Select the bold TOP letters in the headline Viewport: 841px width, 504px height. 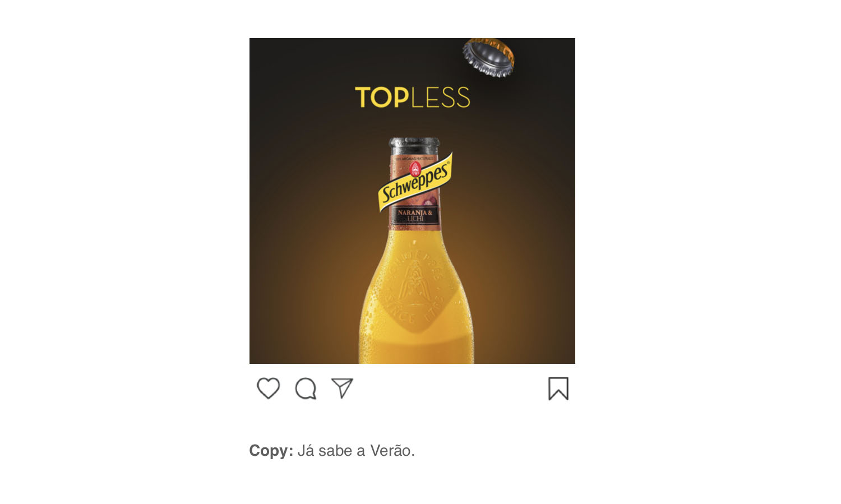[382, 98]
